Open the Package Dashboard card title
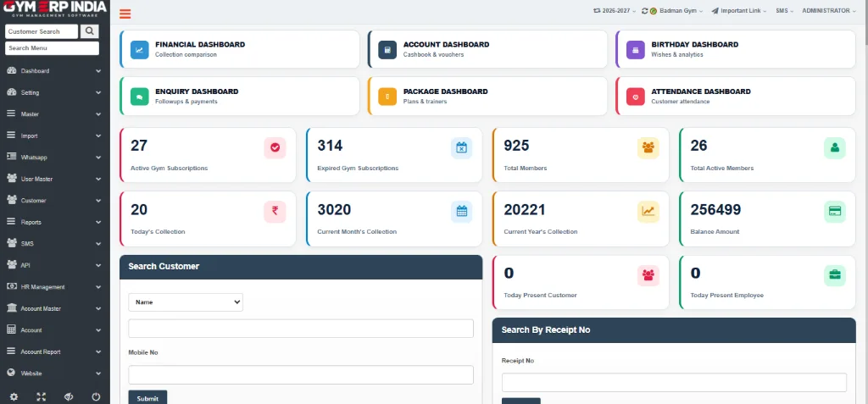The image size is (868, 404). pos(446,91)
